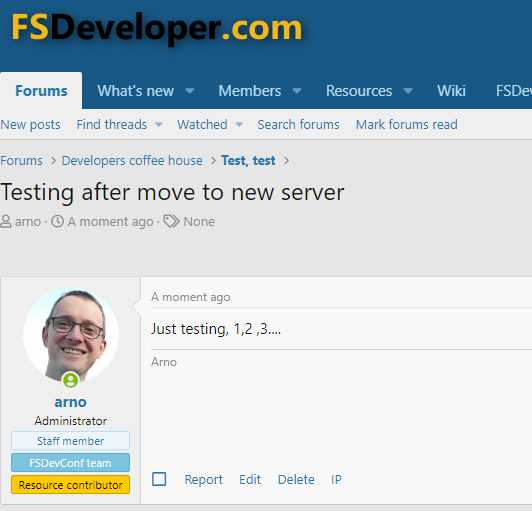Open the Wiki navigation item

pos(451,91)
